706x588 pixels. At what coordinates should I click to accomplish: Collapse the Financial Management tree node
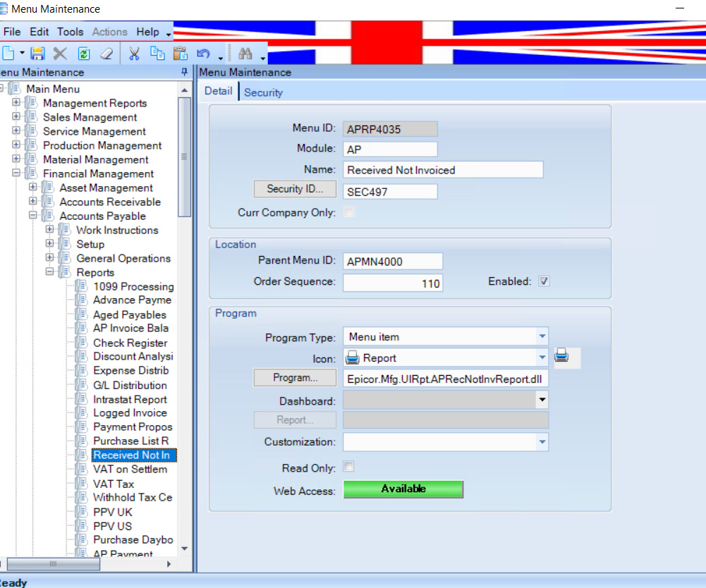click(16, 173)
